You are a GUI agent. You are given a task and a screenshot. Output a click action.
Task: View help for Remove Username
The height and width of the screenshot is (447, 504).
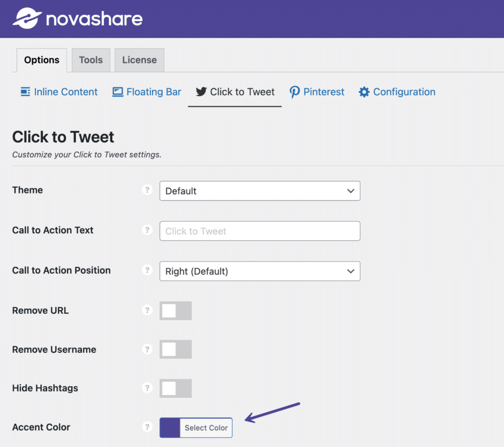147,349
